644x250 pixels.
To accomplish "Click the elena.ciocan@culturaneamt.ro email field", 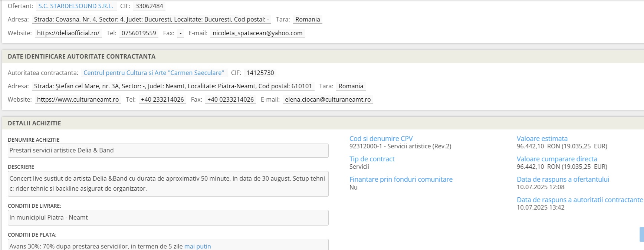I will [x=328, y=99].
